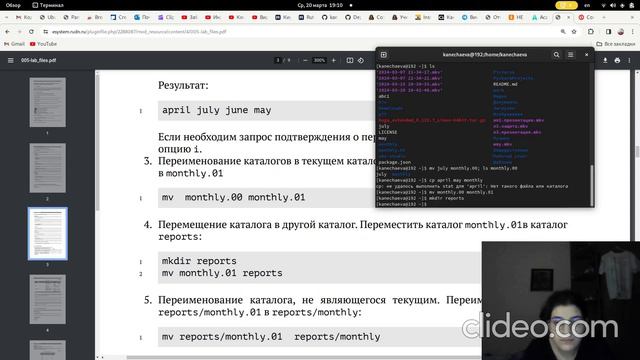
Task: Bookmark this page with the star icon
Action: [574, 31]
